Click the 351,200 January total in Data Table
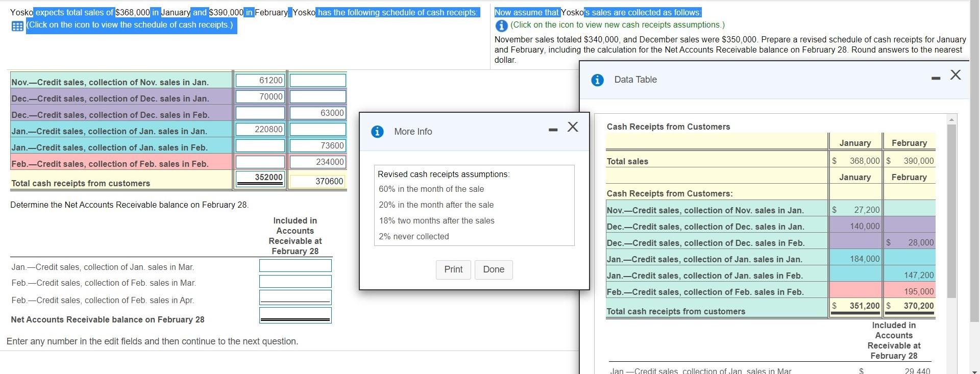The height and width of the screenshot is (374, 980). coord(865,306)
